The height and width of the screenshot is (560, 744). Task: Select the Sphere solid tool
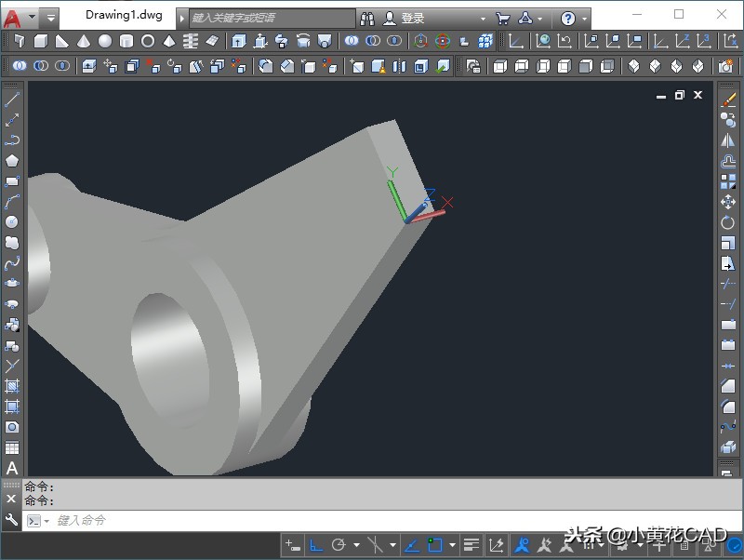(x=105, y=41)
